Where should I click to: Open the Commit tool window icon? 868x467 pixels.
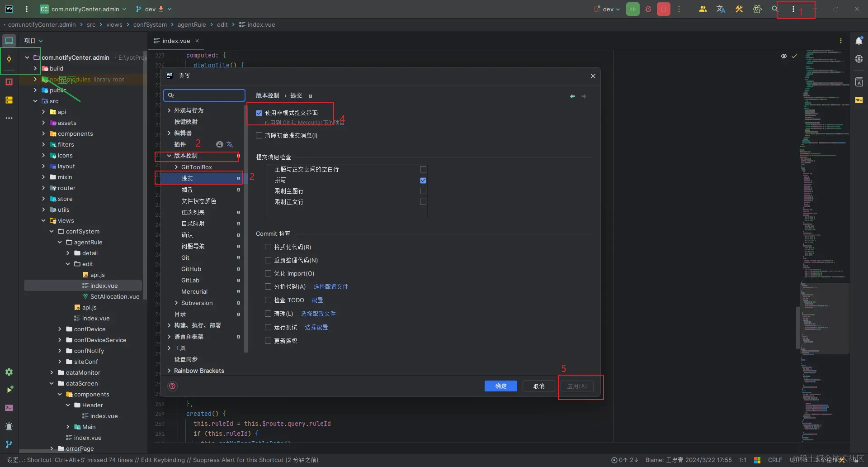click(9, 59)
